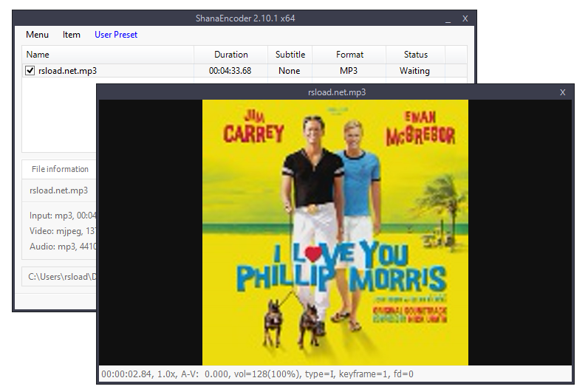Close the rsload.net.mp3 preview window
588x392 pixels.
[x=562, y=92]
